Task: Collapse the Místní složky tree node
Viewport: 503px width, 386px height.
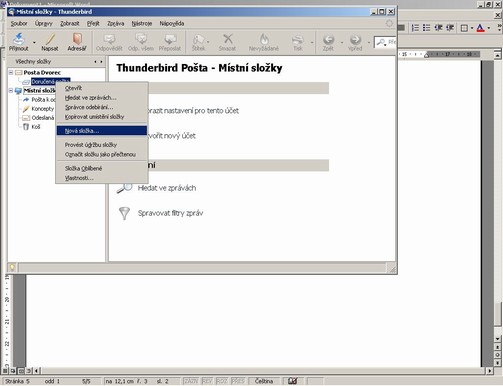Action: (11, 90)
